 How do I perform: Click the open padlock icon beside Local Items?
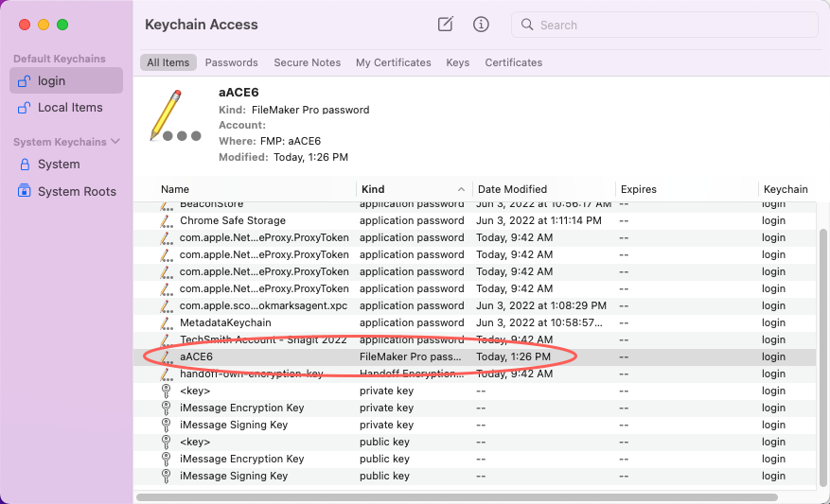pos(25,108)
